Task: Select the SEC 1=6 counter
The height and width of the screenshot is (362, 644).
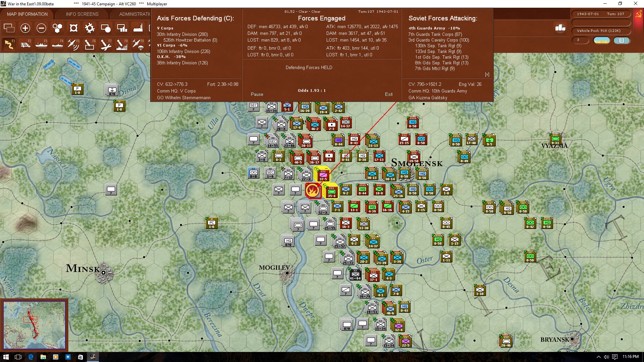Action: coord(270,173)
